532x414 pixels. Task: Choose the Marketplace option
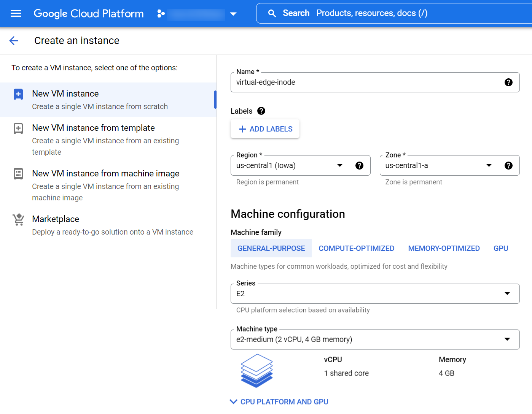[108, 225]
